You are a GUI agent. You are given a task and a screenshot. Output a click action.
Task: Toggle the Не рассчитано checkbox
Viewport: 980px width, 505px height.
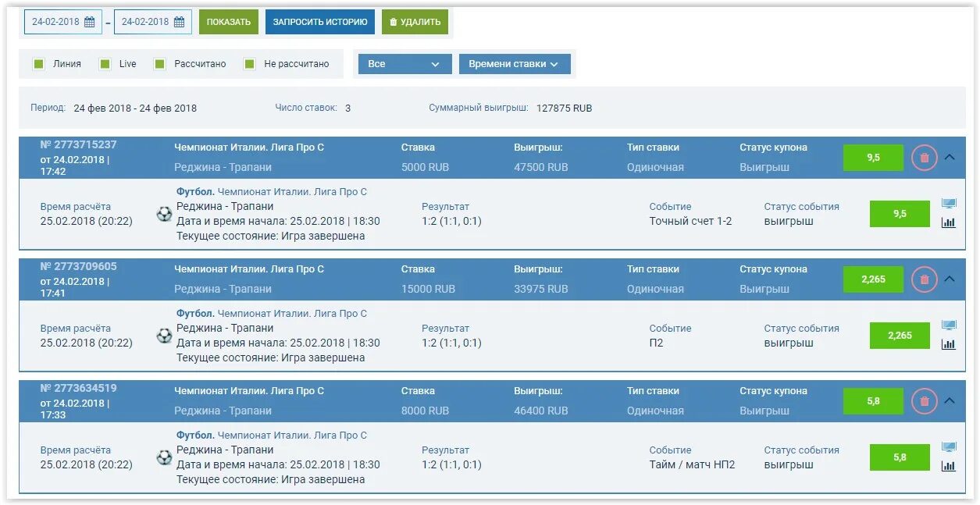point(249,64)
